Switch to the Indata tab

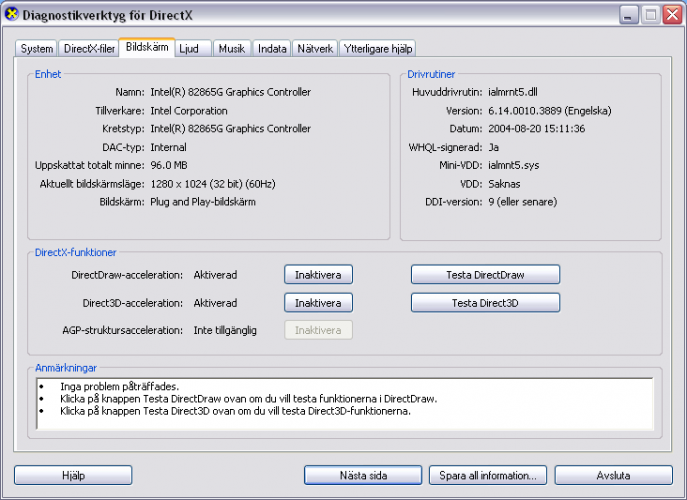272,48
